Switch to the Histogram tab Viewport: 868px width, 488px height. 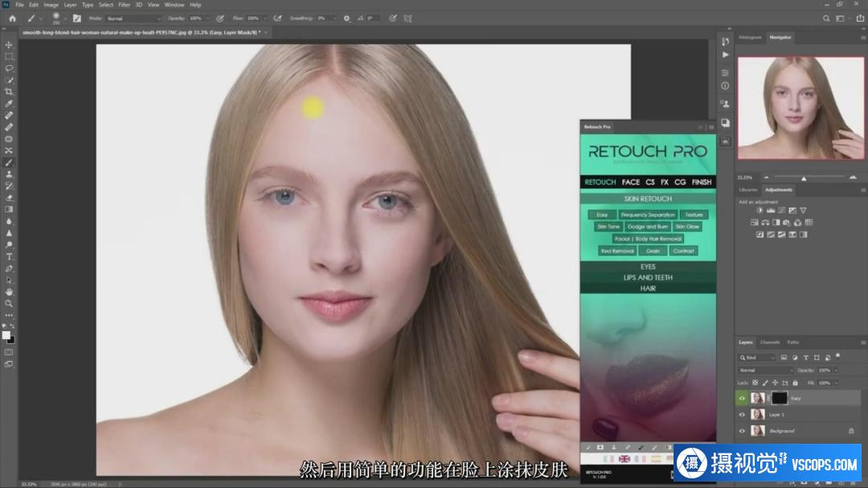(x=750, y=37)
